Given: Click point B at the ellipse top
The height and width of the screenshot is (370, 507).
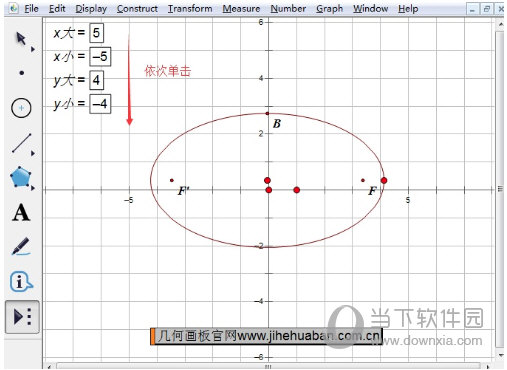Looking at the screenshot, I should pos(267,114).
